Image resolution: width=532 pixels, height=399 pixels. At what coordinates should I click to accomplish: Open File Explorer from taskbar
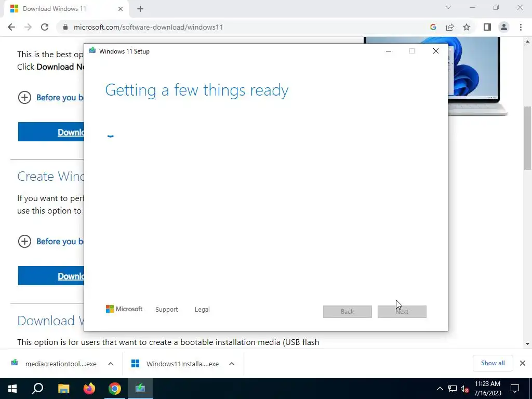(63, 389)
